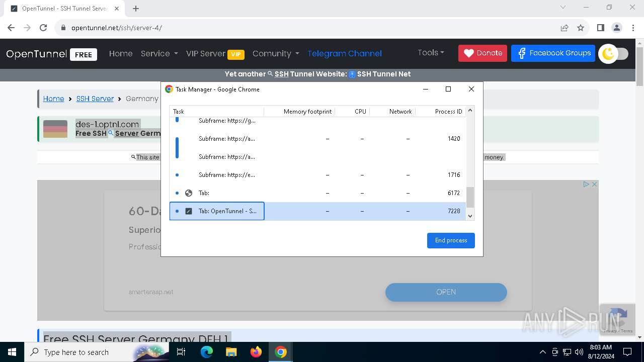644x362 pixels.
Task: Select the blank Tab: row with globe icon
Action: (x=318, y=193)
